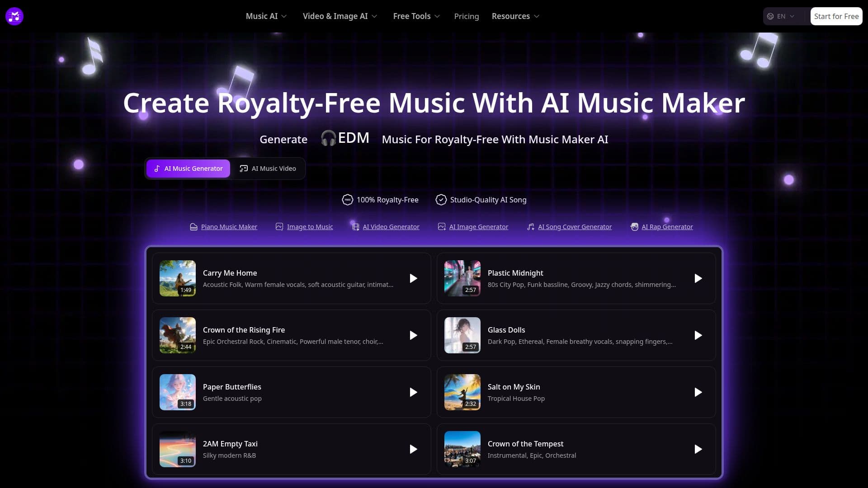Image resolution: width=868 pixels, height=488 pixels.
Task: Open the AI Image Generator link
Action: (478, 227)
